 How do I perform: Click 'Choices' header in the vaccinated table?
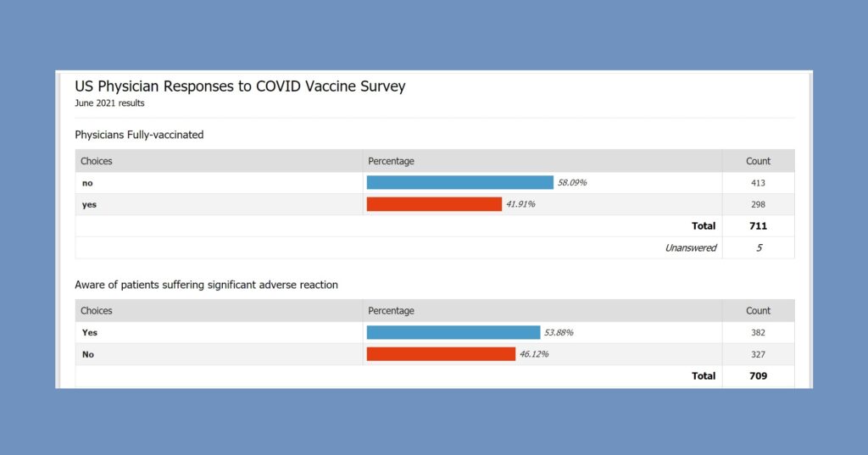coord(97,161)
